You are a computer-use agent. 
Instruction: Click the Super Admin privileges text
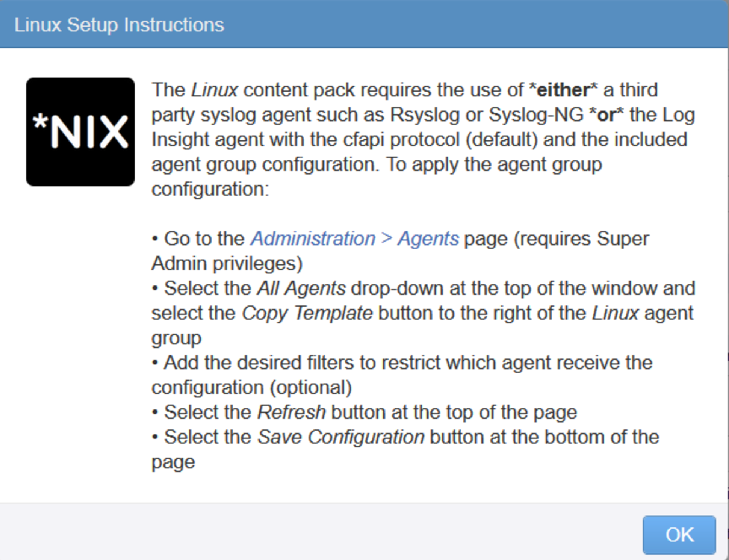(x=400, y=251)
